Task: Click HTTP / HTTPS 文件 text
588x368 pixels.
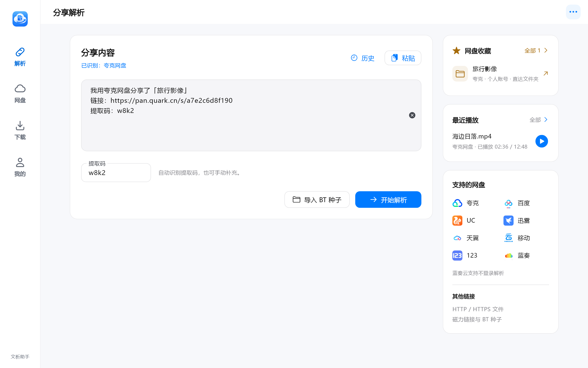Action: point(478,309)
